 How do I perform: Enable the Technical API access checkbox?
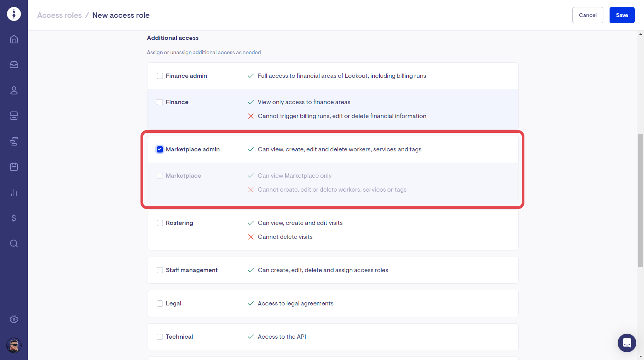[160, 337]
